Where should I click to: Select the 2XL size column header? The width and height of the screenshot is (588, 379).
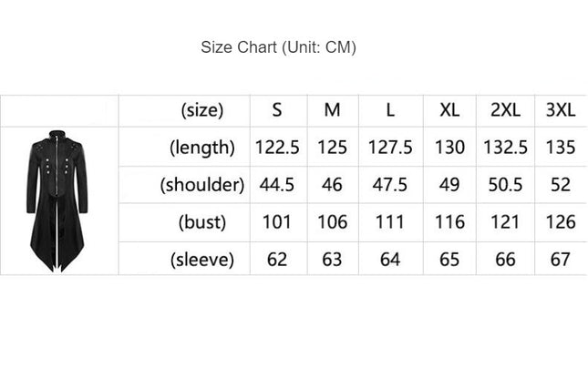click(x=506, y=110)
